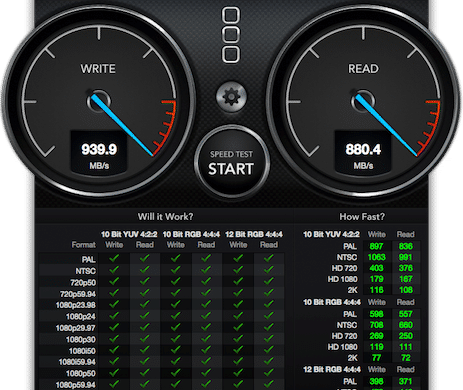The height and width of the screenshot is (390, 463).
Task: Click the 991 NTSC read value
Action: click(x=406, y=257)
